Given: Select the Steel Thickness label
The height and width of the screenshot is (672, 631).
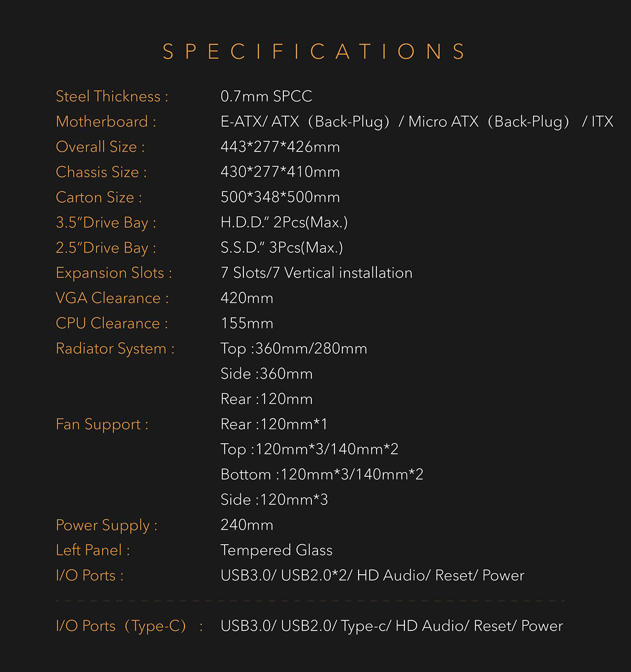Looking at the screenshot, I should click(112, 96).
